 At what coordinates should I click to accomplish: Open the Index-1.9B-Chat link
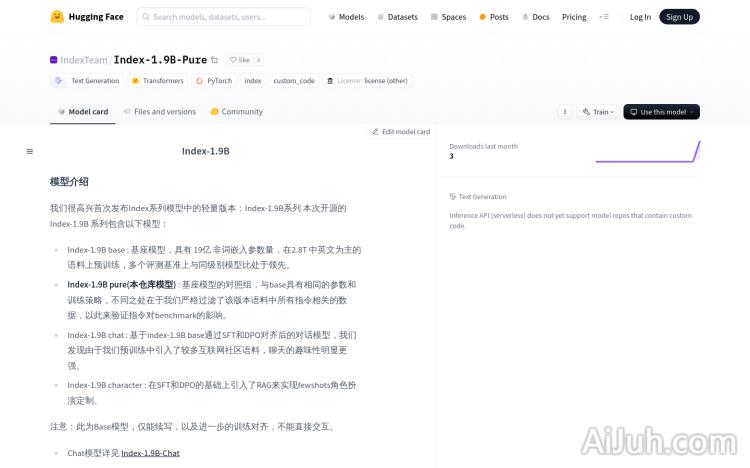click(150, 453)
